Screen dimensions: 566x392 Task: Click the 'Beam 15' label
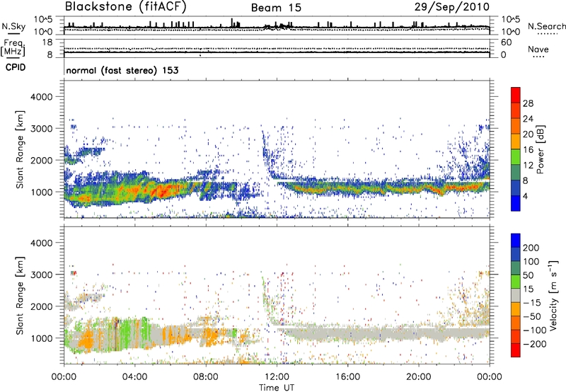tap(276, 8)
